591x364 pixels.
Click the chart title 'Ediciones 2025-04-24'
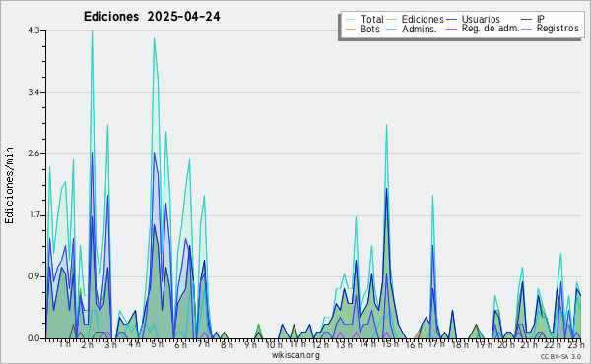[x=152, y=17]
